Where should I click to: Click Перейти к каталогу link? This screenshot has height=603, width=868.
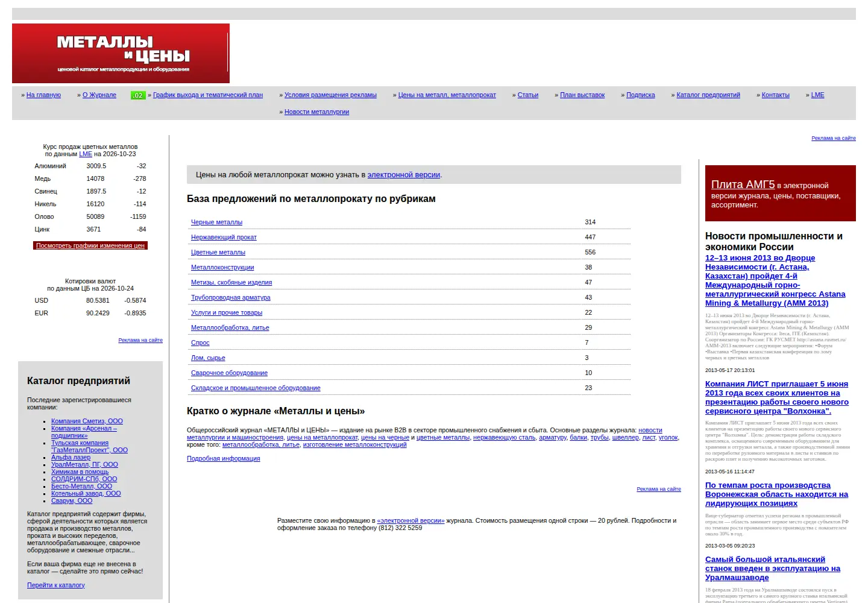56,586
